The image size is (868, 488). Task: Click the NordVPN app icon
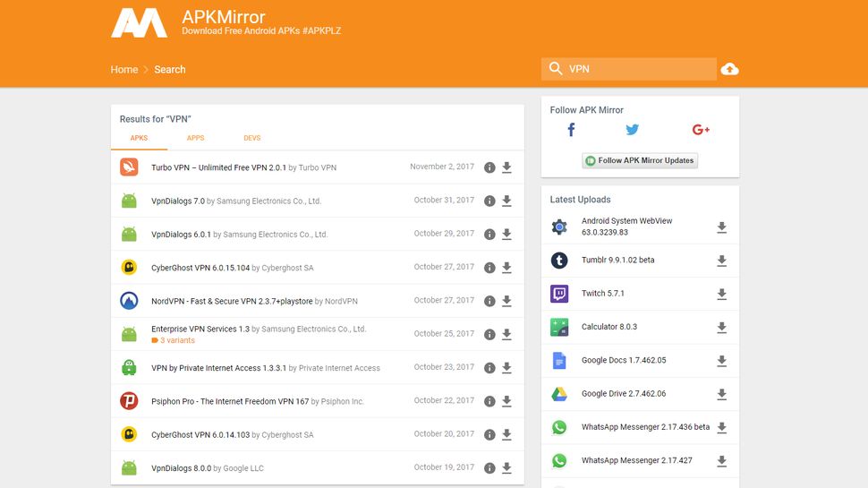[x=129, y=301]
